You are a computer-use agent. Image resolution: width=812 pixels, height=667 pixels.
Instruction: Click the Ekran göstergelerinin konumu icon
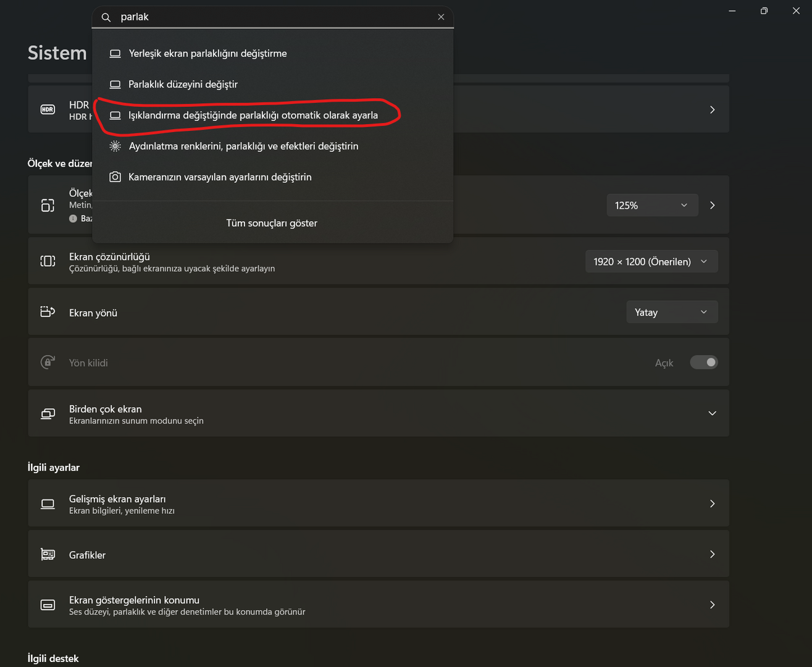click(x=48, y=605)
